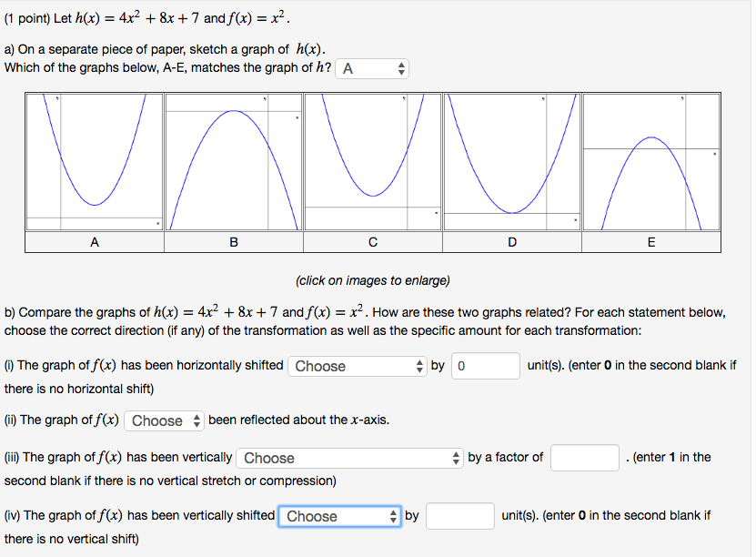Open the graph answer dropdown showing A

370,67
